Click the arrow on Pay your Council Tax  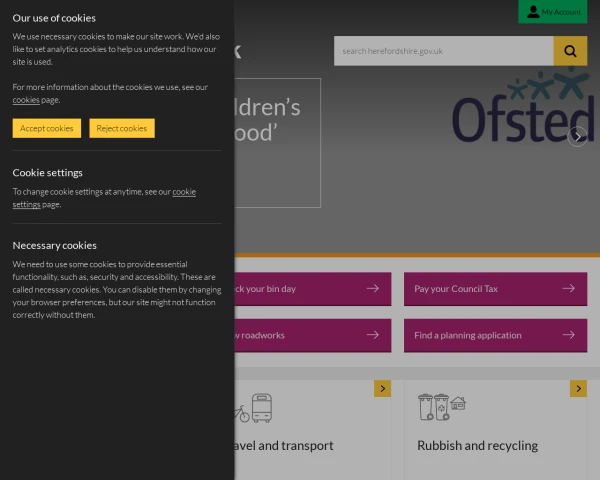point(568,288)
